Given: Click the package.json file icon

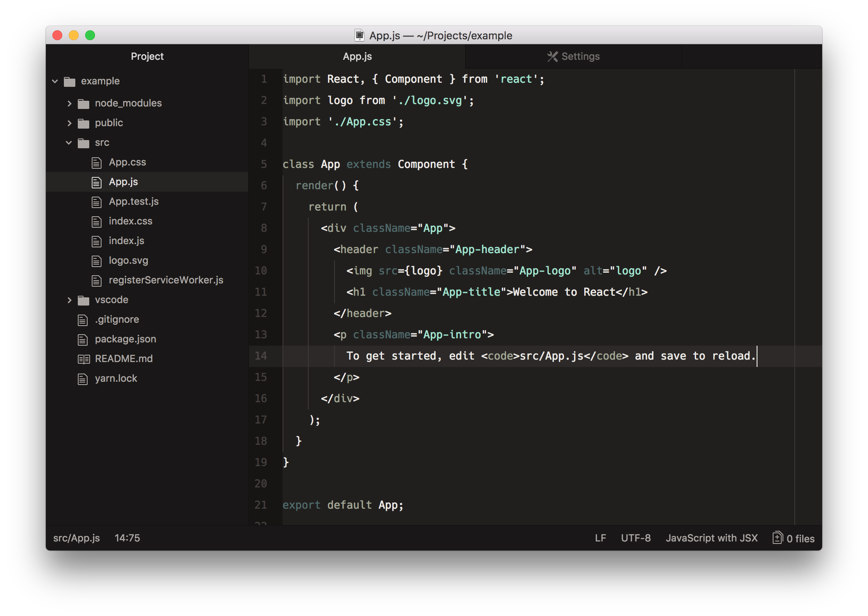Looking at the screenshot, I should pos(83,340).
